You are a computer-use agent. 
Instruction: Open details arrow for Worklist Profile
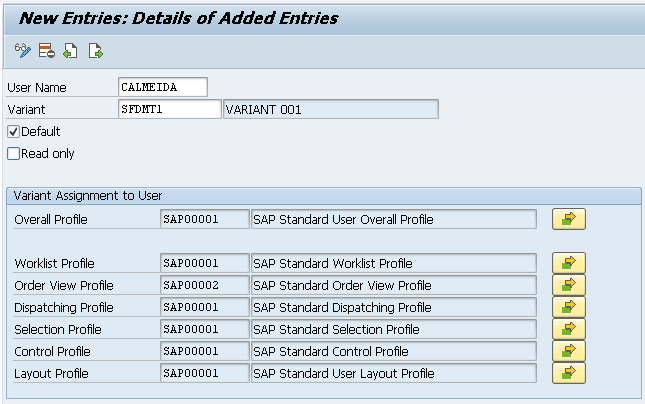[x=568, y=263]
